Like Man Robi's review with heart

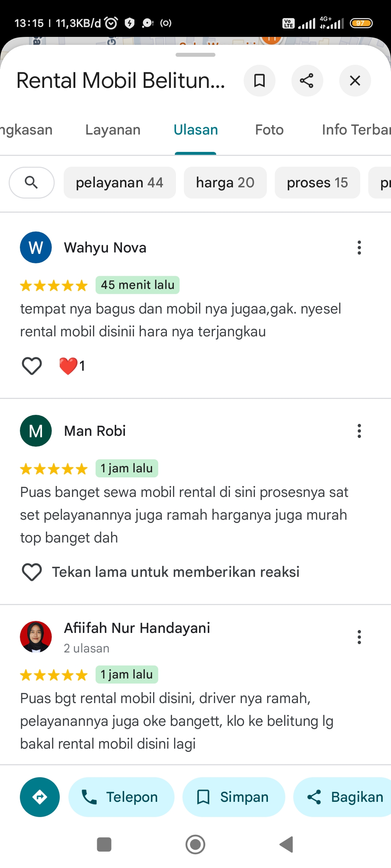click(32, 572)
